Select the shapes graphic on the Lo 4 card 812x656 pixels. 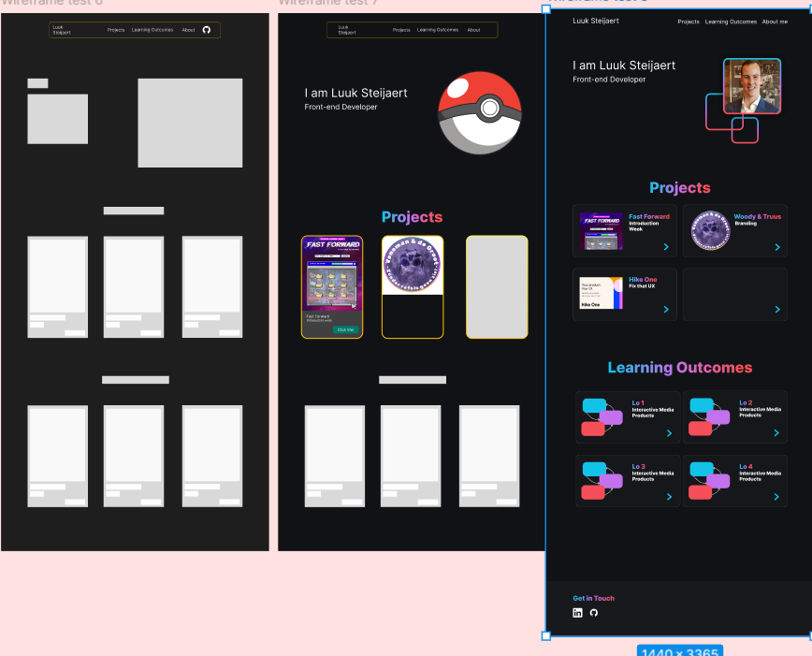tap(708, 479)
